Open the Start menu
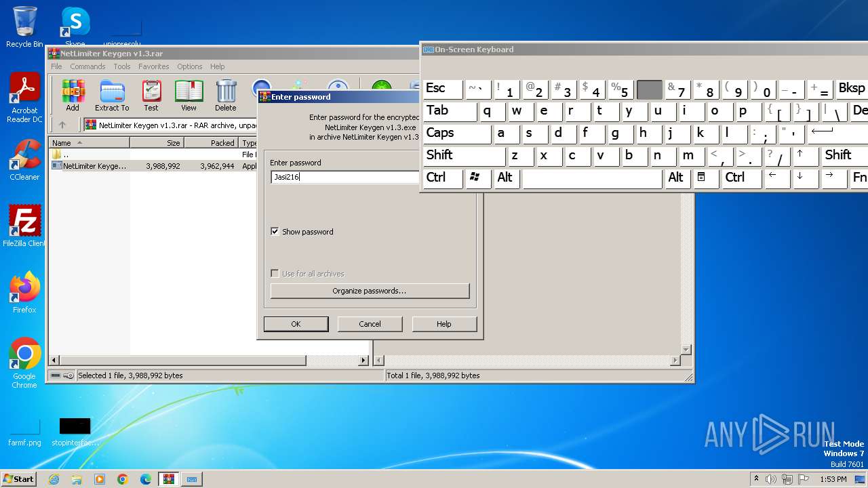 point(19,479)
